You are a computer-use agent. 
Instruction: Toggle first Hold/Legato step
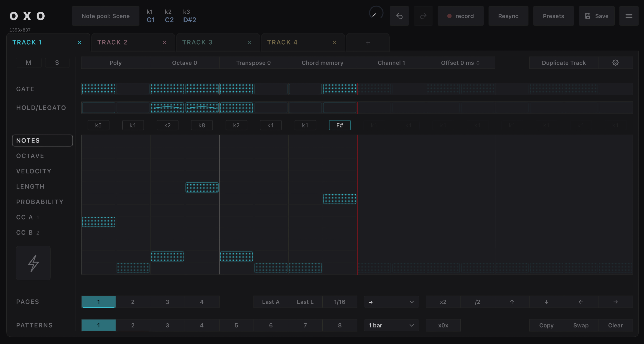[99, 108]
